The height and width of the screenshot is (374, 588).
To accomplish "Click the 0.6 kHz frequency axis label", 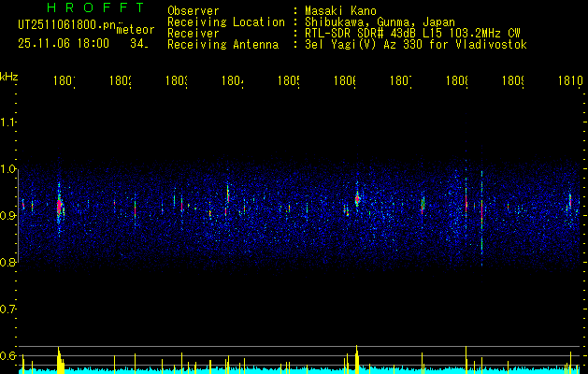I will tap(7, 355).
